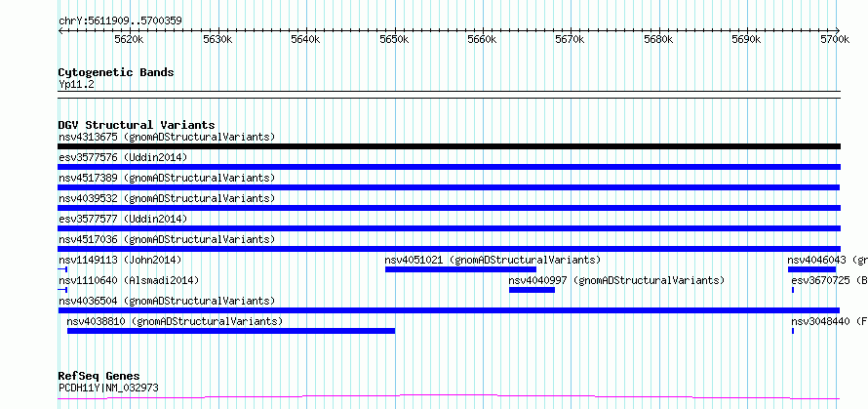Open variant label nsv4036504

[x=167, y=301]
